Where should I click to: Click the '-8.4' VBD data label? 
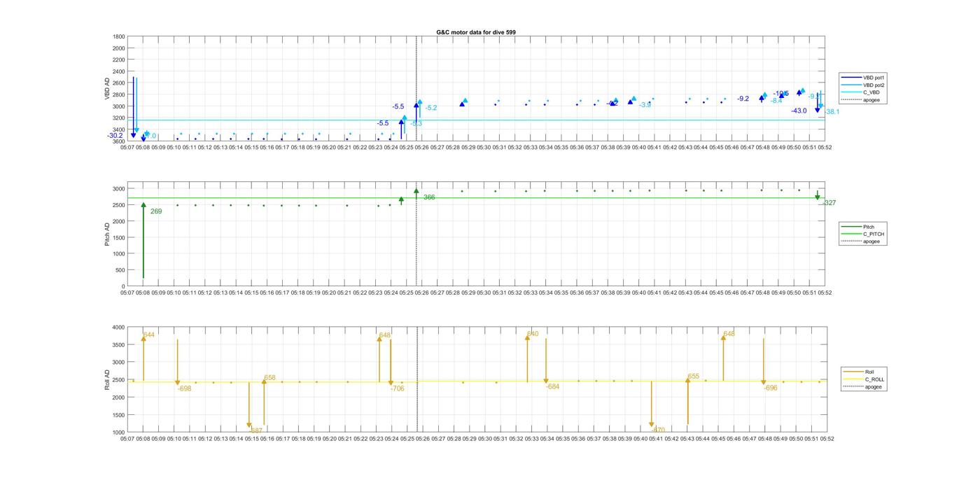(x=776, y=101)
